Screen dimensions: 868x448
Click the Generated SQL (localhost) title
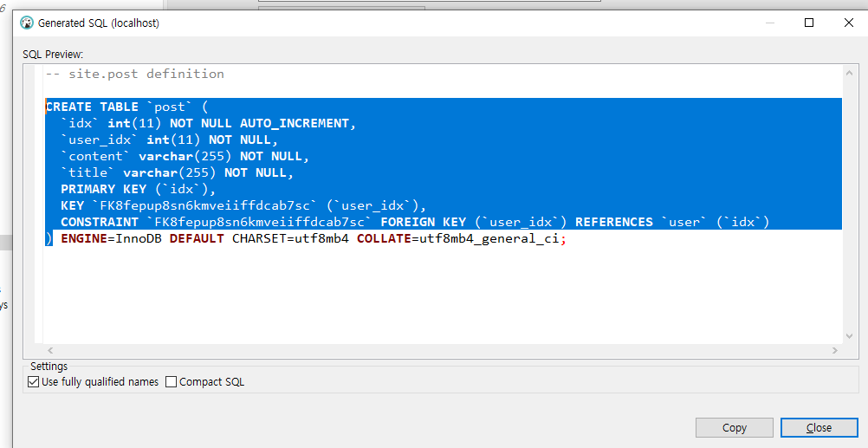point(99,23)
